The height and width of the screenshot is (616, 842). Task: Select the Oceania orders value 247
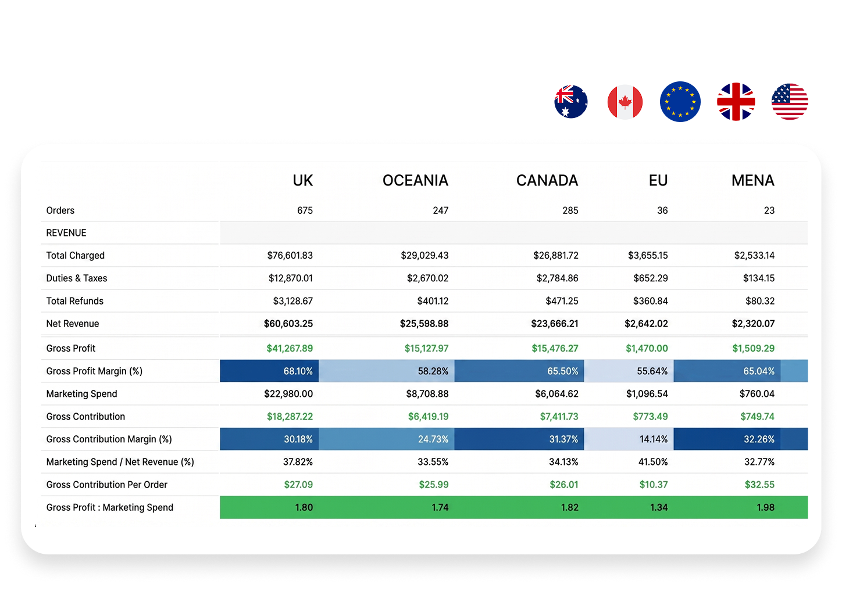(441, 210)
